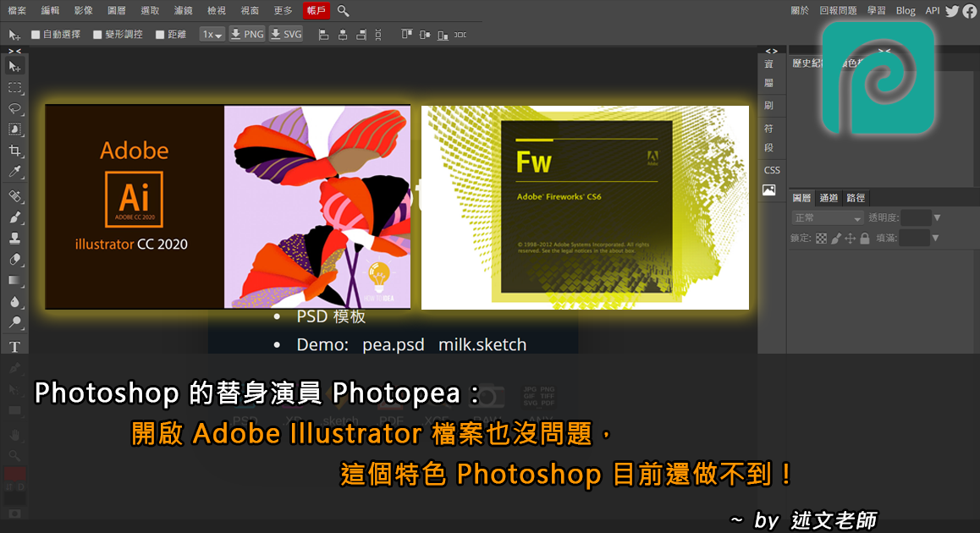Open the 填滿 fill slider arrow
This screenshot has height=533, width=980.
click(936, 238)
